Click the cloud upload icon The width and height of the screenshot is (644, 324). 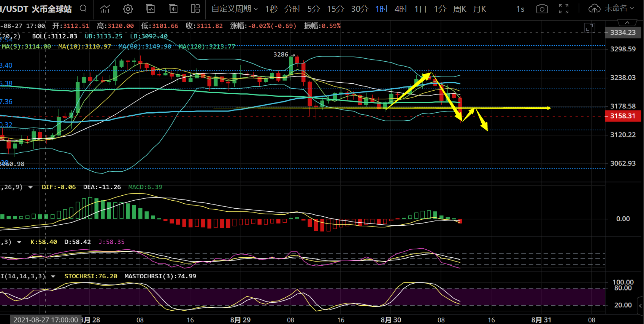[594, 8]
